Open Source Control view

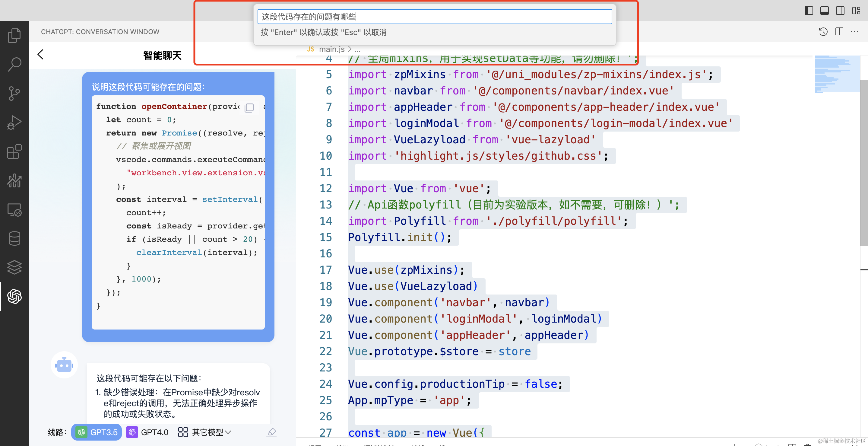(x=14, y=93)
